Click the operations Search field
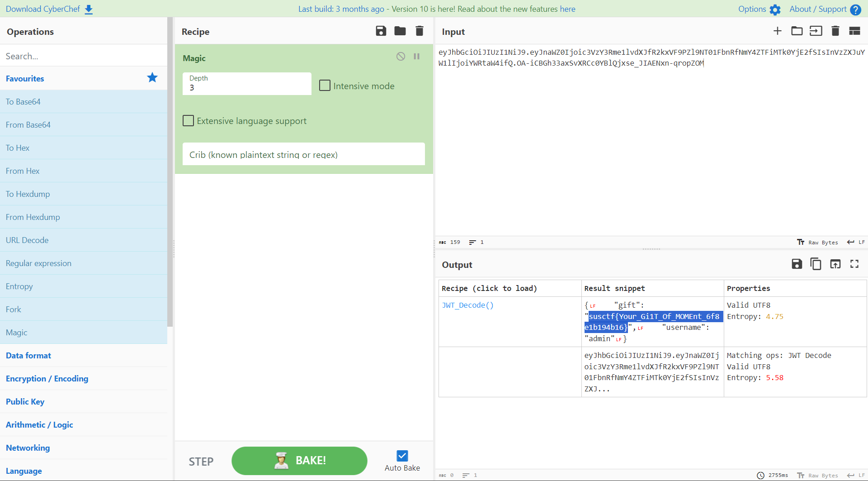This screenshot has width=868, height=481. (x=84, y=56)
